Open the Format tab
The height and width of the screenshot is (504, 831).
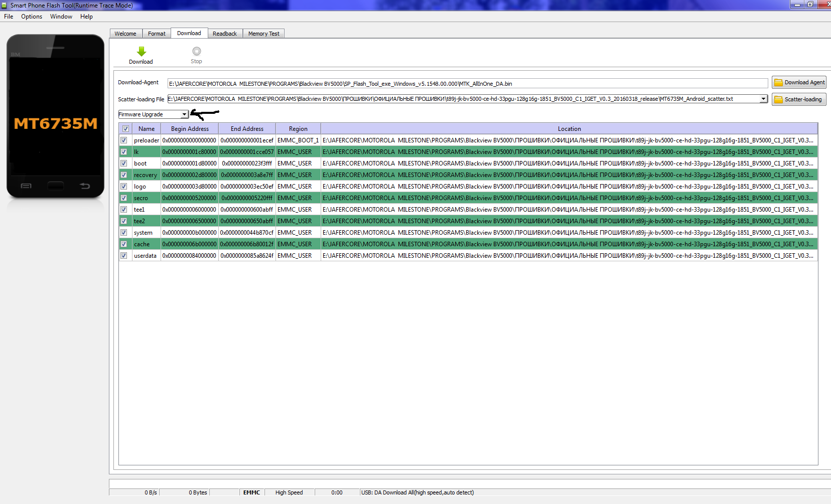coord(157,34)
